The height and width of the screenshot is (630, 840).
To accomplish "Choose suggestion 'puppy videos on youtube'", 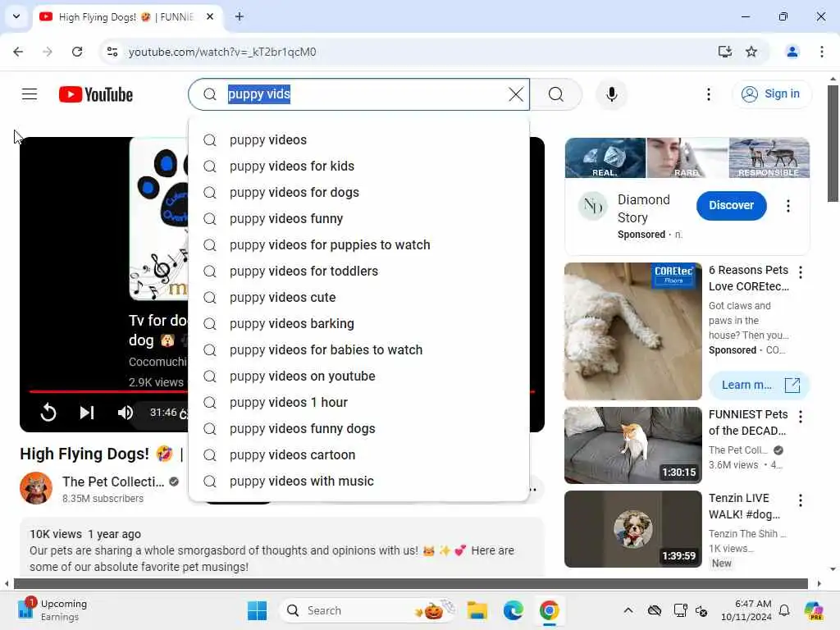I will [359, 376].
